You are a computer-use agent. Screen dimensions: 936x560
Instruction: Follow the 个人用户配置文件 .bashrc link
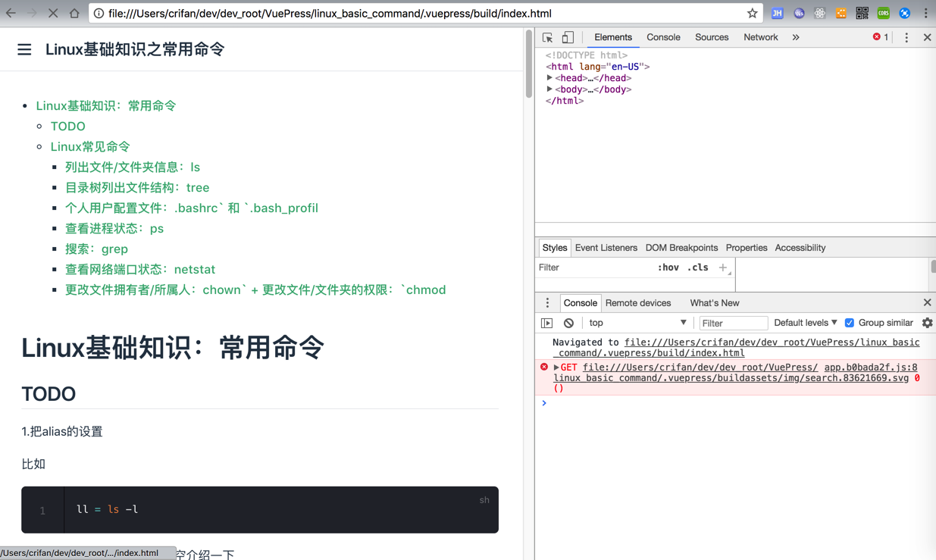click(x=192, y=208)
